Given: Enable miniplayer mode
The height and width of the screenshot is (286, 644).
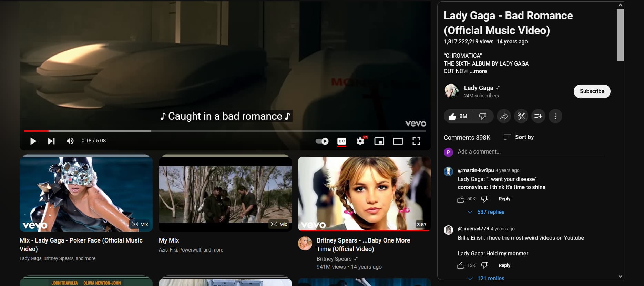Looking at the screenshot, I should (379, 141).
